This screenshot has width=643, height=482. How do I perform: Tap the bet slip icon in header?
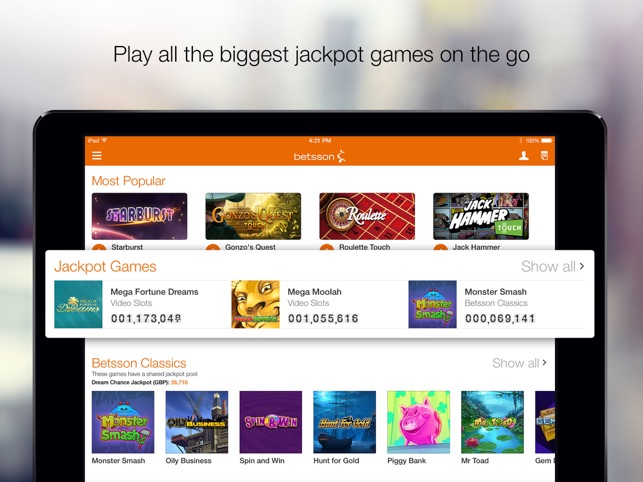(544, 155)
